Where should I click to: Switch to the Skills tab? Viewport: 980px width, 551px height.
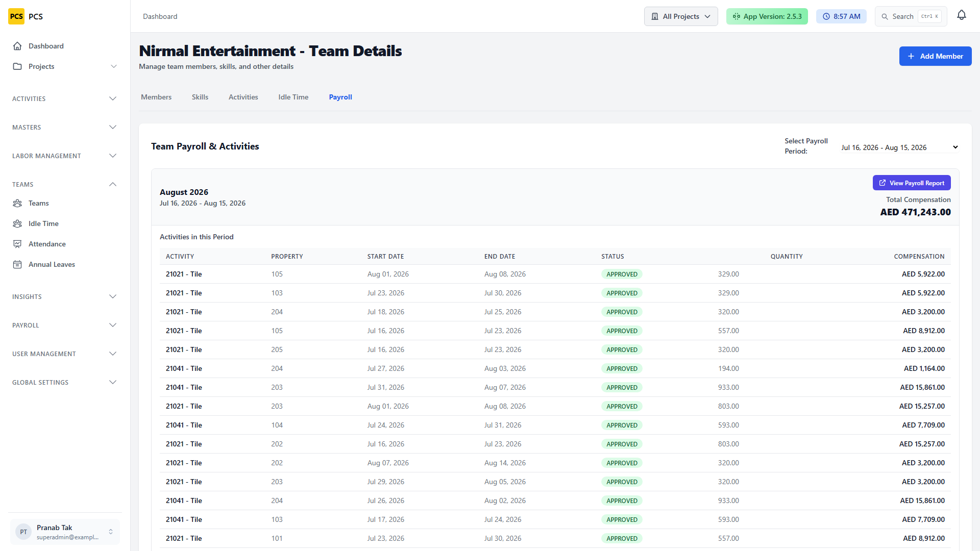(x=200, y=97)
